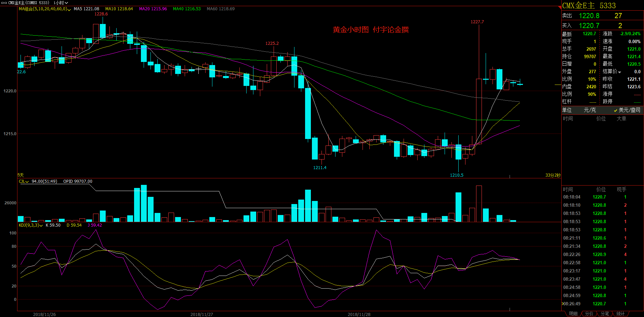Click the 买入 price 1220.7
The height and width of the screenshot is (317, 644).
click(x=589, y=26)
